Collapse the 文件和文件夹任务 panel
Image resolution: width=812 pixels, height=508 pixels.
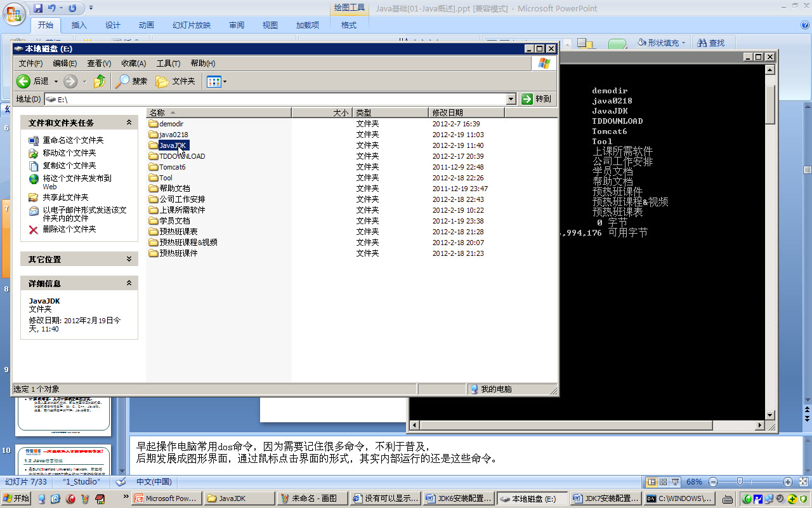coord(129,123)
